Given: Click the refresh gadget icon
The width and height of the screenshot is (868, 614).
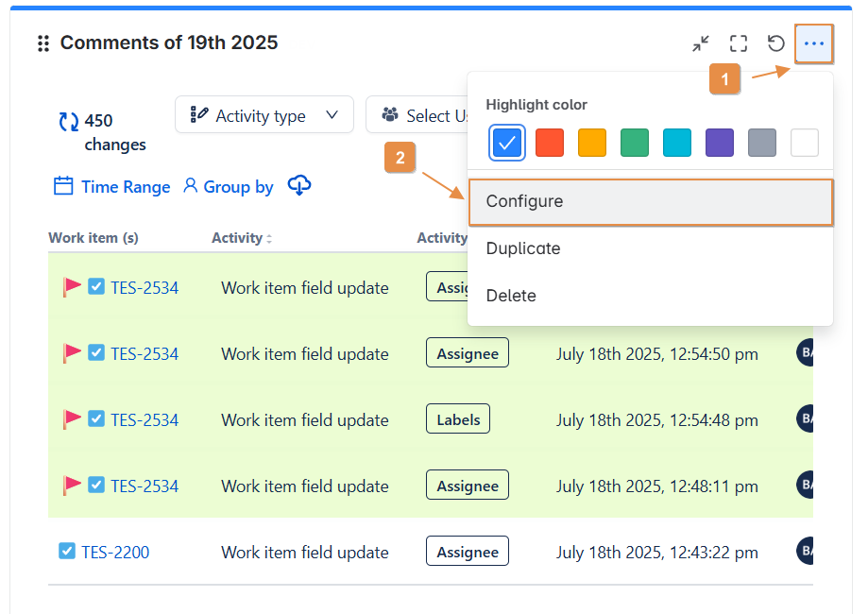Looking at the screenshot, I should coord(776,43).
